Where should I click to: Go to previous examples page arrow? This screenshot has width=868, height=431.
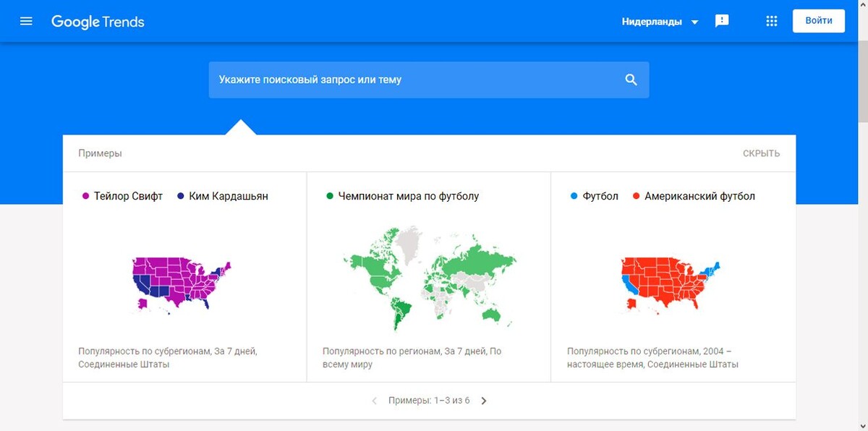(374, 401)
